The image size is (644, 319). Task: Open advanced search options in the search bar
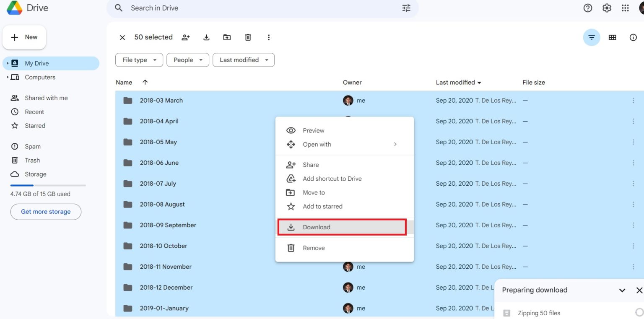[405, 8]
